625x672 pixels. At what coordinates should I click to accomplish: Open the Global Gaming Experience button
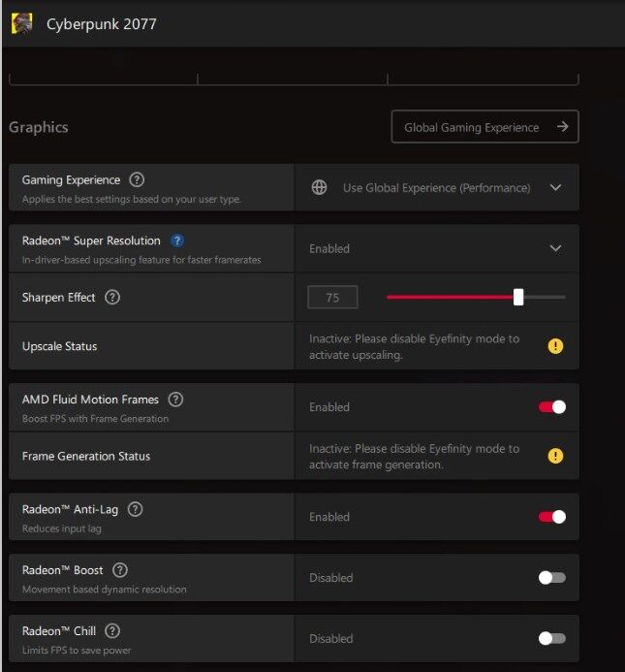484,127
